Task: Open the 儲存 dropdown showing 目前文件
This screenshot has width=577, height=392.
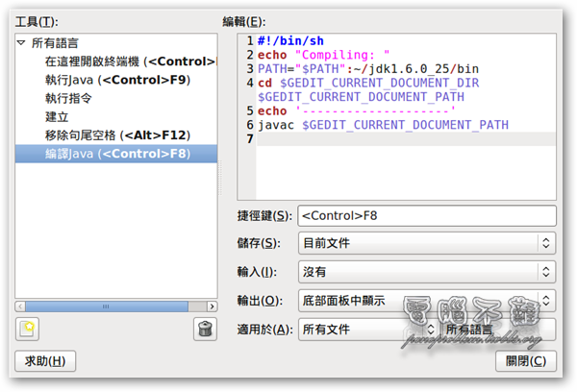Action: click(x=426, y=243)
